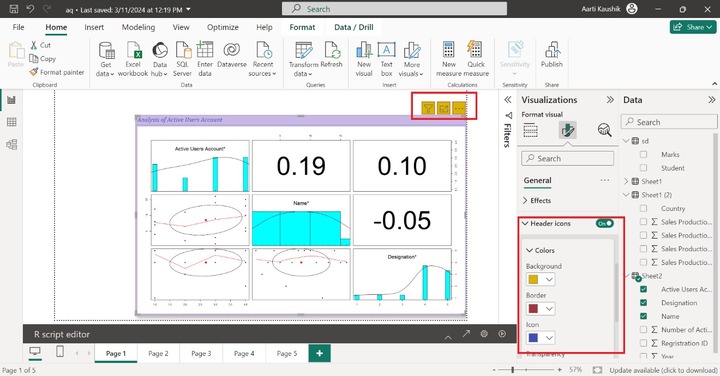The width and height of the screenshot is (720, 376).
Task: Insert a Text box
Action: [x=387, y=59]
